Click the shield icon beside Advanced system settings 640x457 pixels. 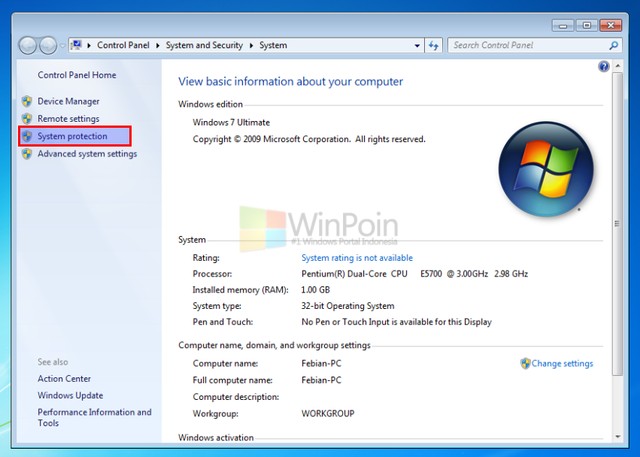click(x=27, y=154)
